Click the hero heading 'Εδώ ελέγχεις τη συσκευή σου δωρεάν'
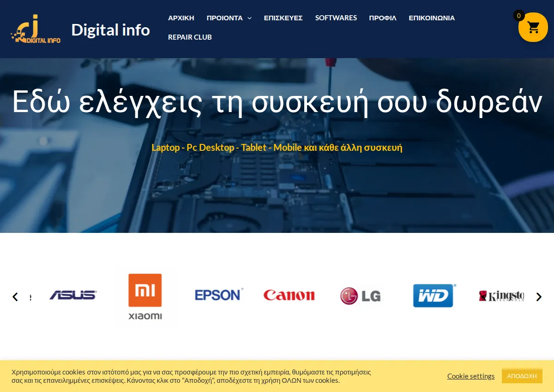Screen dimensions: 554x392 pyautogui.click(x=277, y=101)
